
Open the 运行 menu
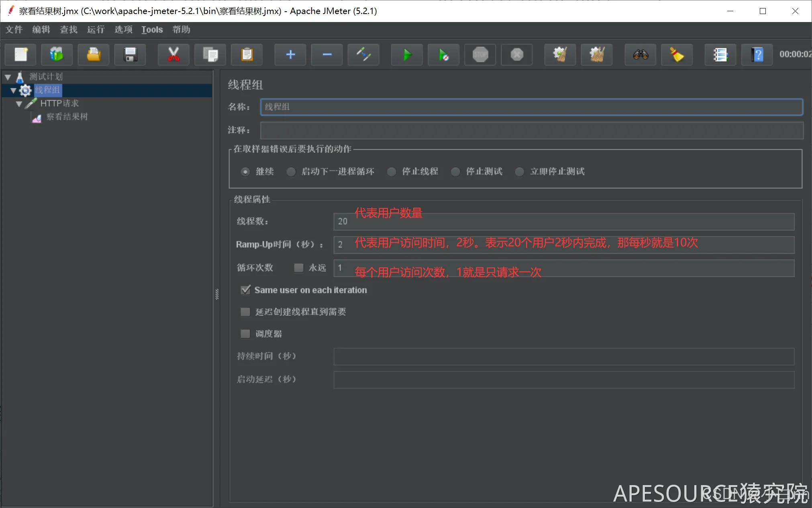point(96,30)
